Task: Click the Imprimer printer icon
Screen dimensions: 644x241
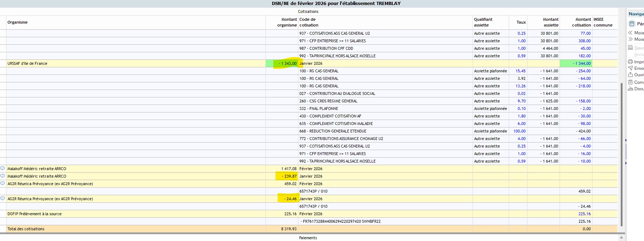Action: point(630,62)
